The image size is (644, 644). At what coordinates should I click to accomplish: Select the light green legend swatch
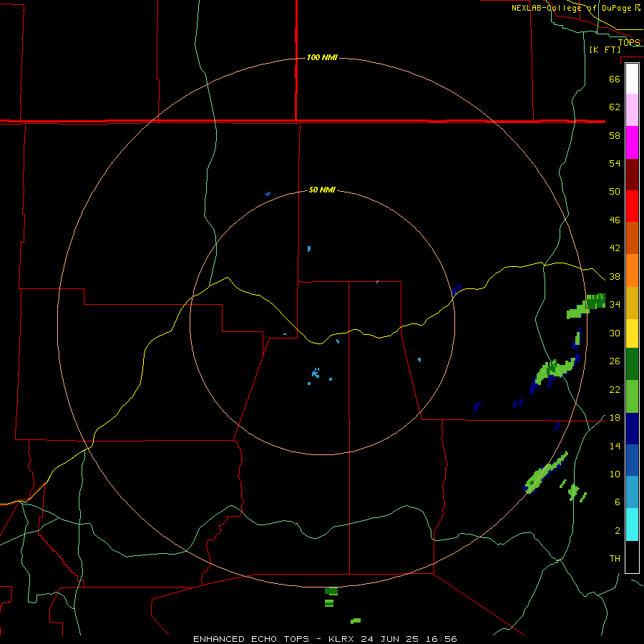(632, 396)
